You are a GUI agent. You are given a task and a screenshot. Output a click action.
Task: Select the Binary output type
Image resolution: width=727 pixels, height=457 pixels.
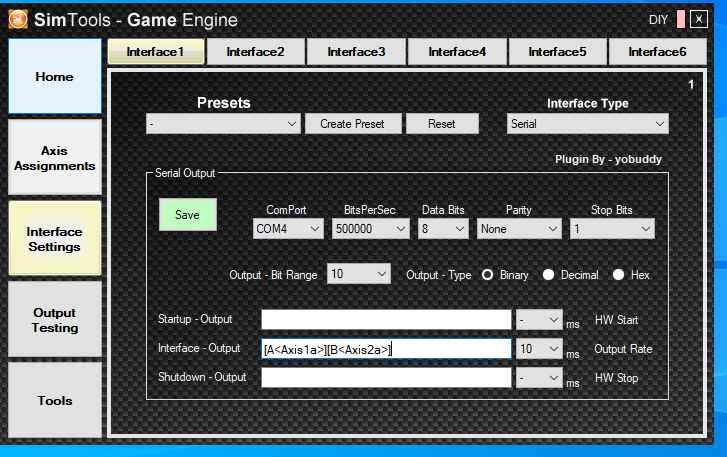[489, 274]
